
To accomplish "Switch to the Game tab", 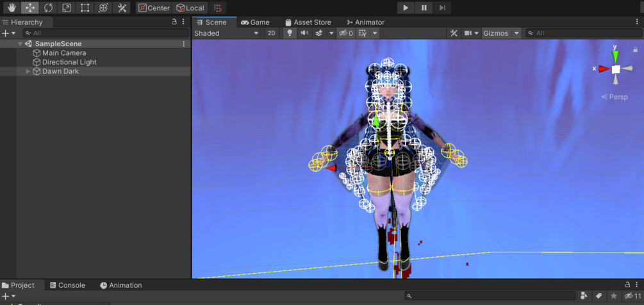I will click(x=256, y=22).
